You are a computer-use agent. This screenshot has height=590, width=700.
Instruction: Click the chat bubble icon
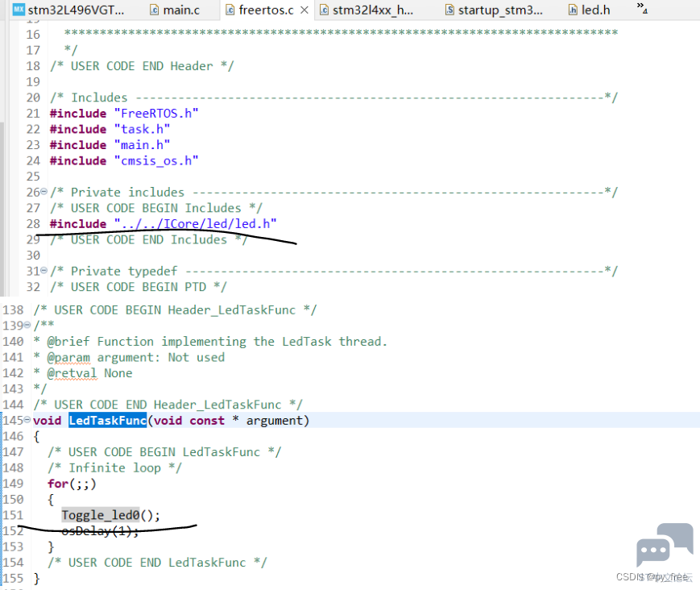pyautogui.click(x=664, y=545)
